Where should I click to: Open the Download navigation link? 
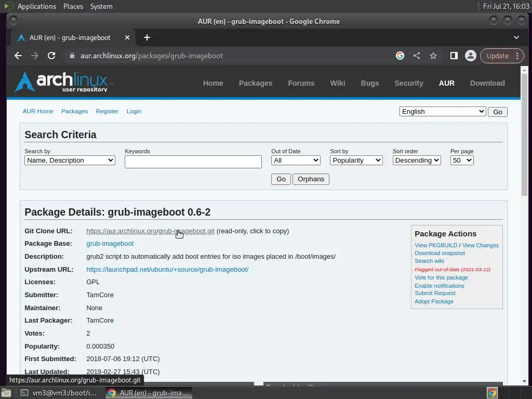(x=487, y=83)
